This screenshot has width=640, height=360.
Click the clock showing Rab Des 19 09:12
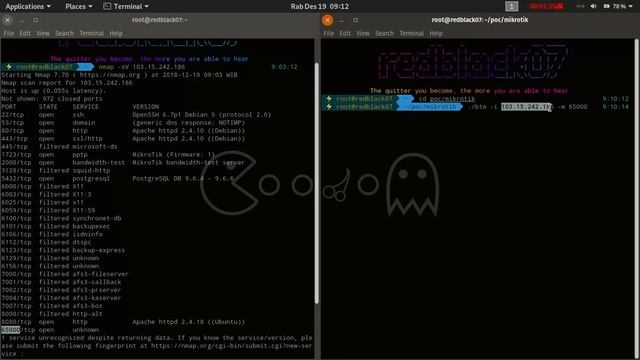click(320, 6)
